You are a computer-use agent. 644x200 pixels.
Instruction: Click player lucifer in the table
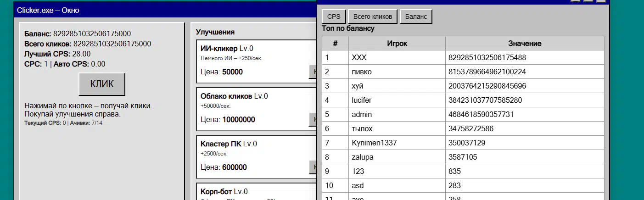[362, 100]
